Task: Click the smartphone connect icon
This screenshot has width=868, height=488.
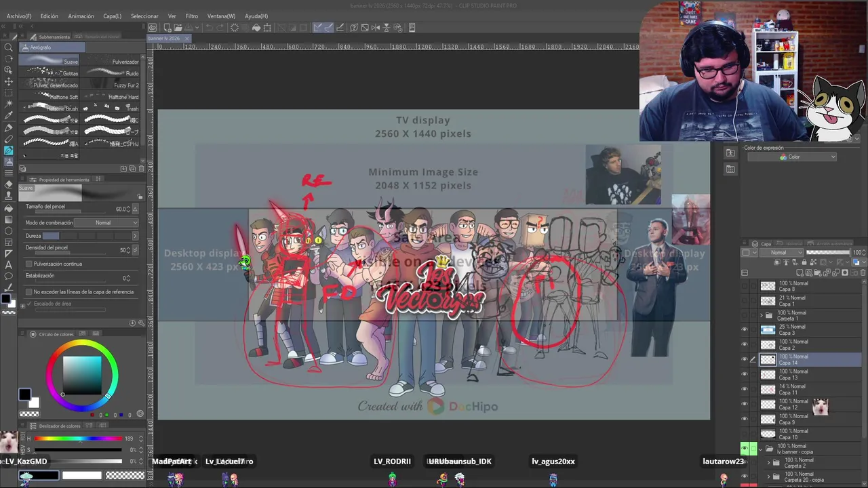Action: tap(412, 28)
